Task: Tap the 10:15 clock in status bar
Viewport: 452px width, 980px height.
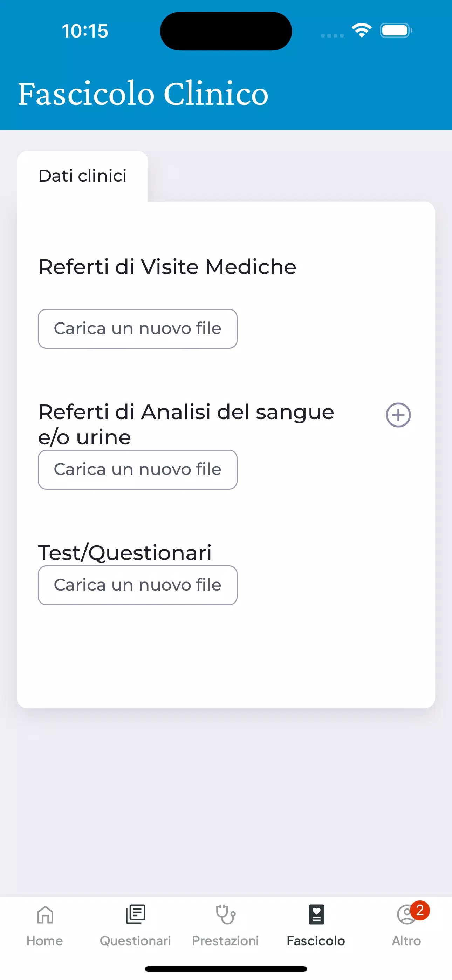Action: (85, 31)
